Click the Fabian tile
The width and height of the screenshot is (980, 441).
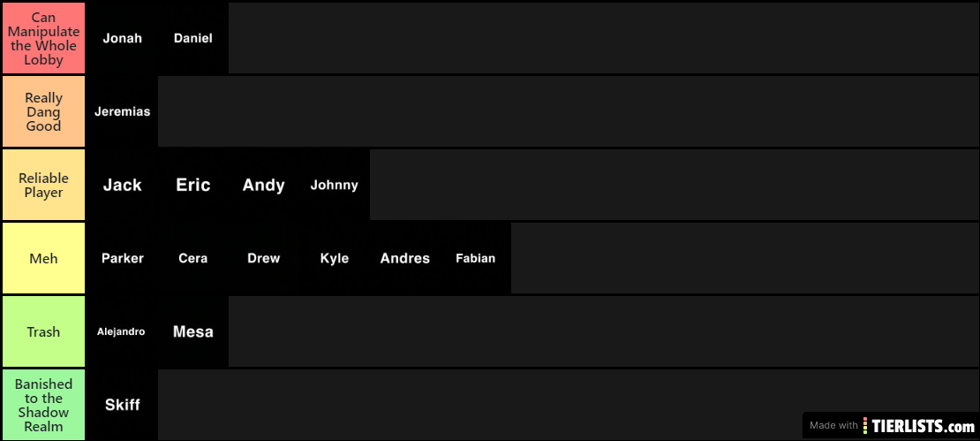pos(476,258)
